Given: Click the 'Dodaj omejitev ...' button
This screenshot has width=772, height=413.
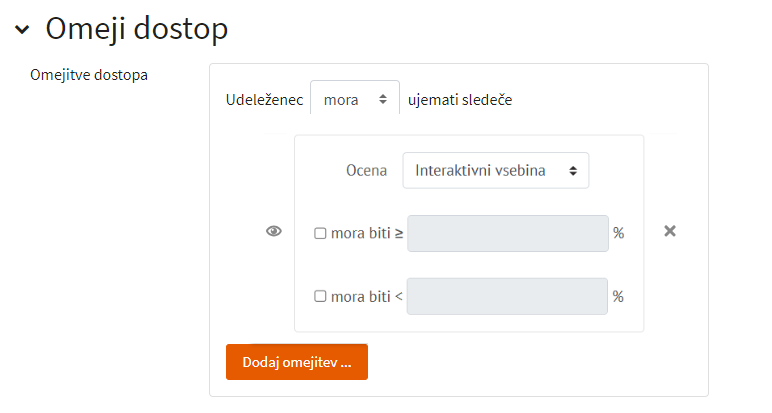Looking at the screenshot, I should coord(297,362).
